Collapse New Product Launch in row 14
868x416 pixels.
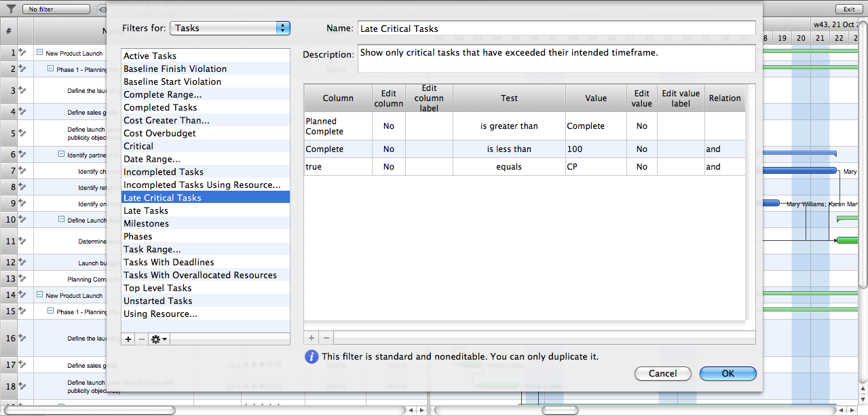pos(40,295)
